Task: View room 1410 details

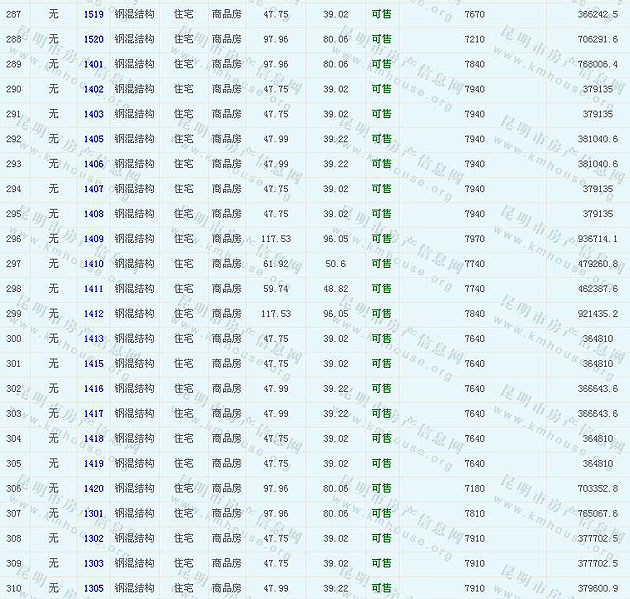Action: (x=93, y=264)
